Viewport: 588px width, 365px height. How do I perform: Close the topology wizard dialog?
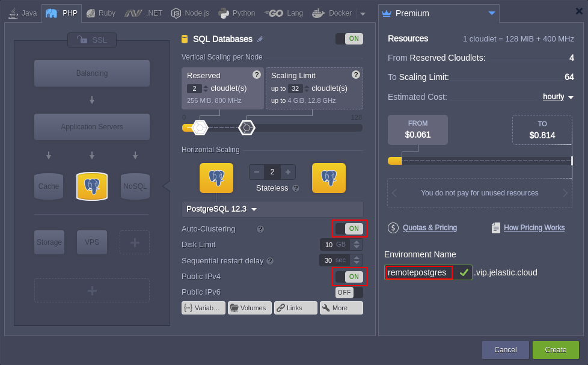tap(579, 11)
